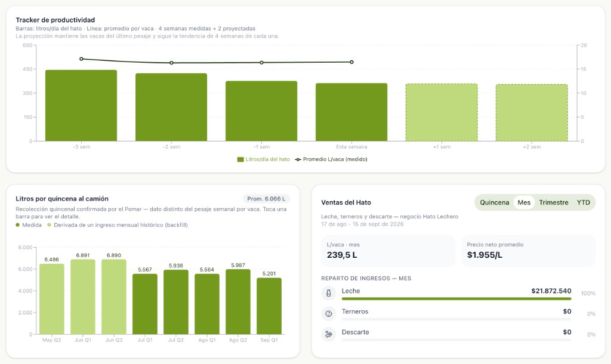Click the REPARTO DE INGRESOS — MES label
Image resolution: width=611 pixels, height=364 pixels.
click(x=366, y=278)
